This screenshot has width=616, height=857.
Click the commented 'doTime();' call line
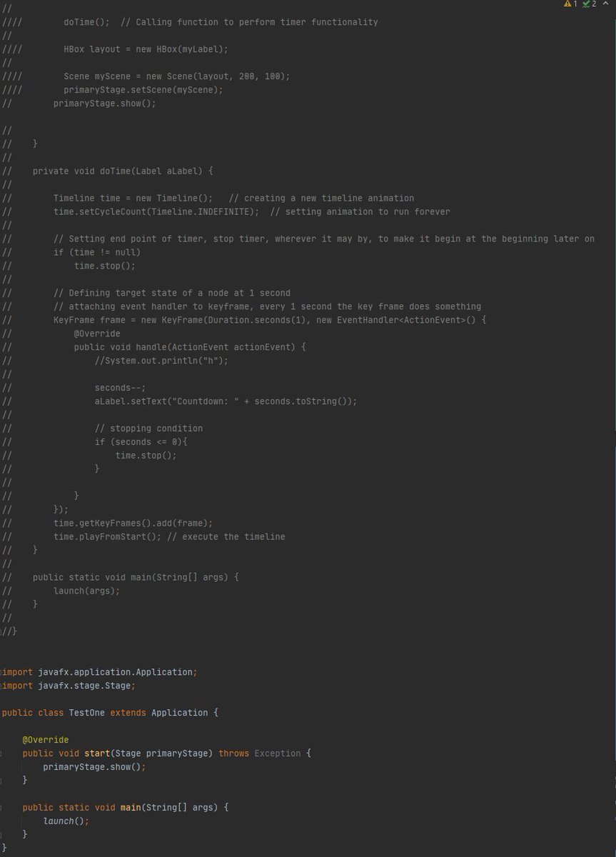[86, 22]
